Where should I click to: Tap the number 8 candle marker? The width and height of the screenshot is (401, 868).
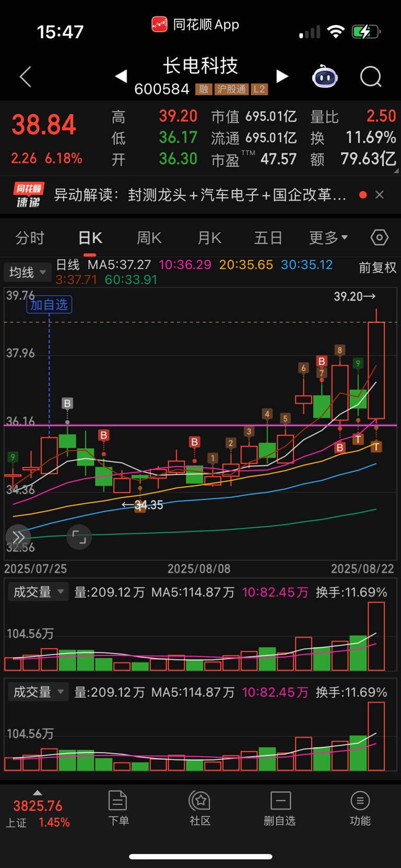pyautogui.click(x=340, y=350)
